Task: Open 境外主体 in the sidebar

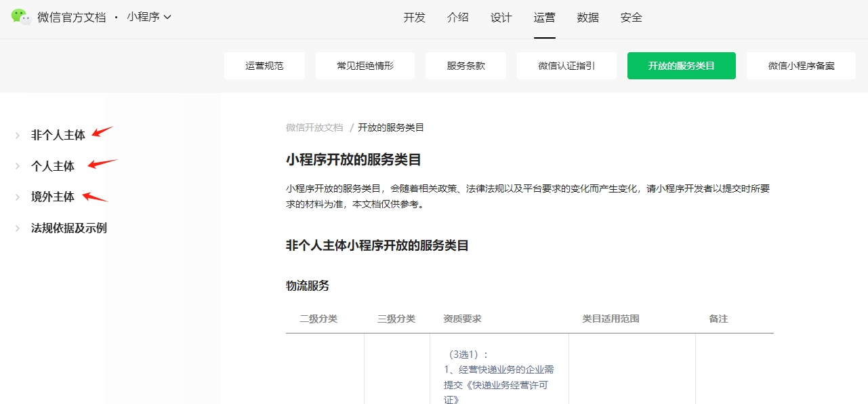Action: [53, 197]
